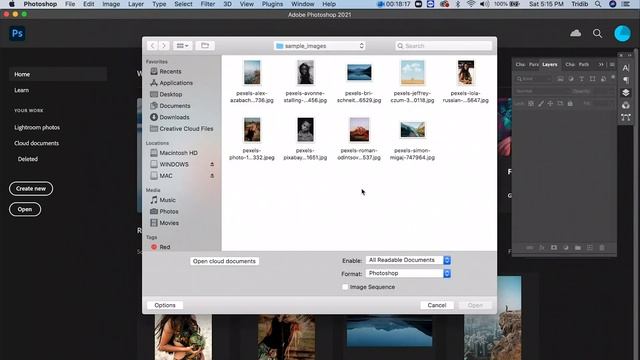Viewport: 640px width, 360px height.
Task: Toggle lock position icon
Action: [x=550, y=104]
